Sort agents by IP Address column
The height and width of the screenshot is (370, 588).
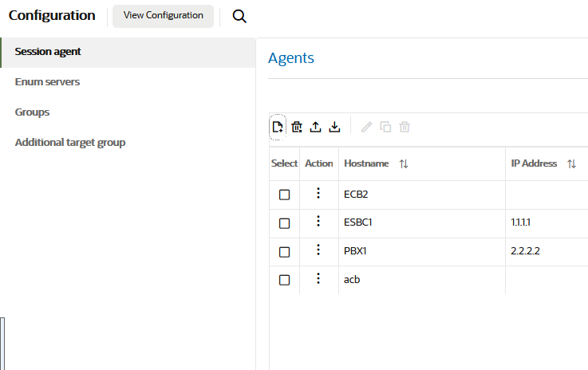click(x=571, y=163)
